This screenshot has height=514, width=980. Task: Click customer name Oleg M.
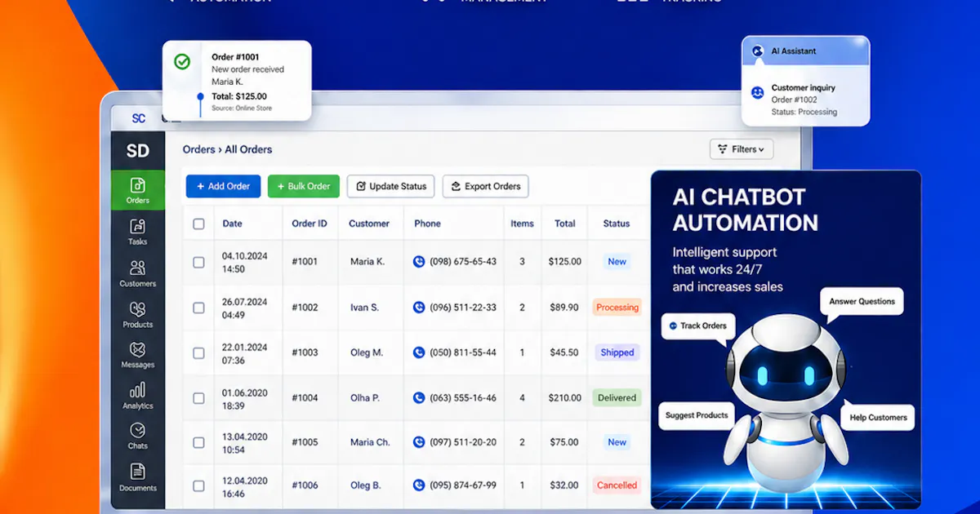(367, 352)
